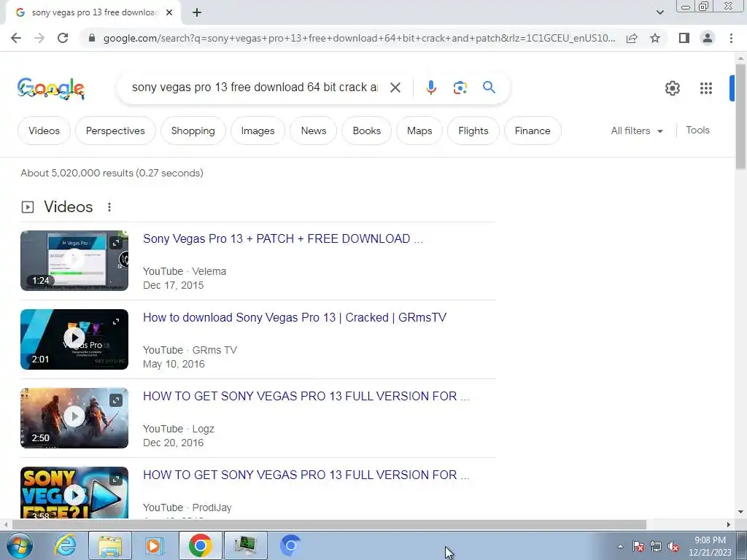Play the 1:24 Velema video thumbnail
Screen dimensions: 747x560
click(74, 260)
